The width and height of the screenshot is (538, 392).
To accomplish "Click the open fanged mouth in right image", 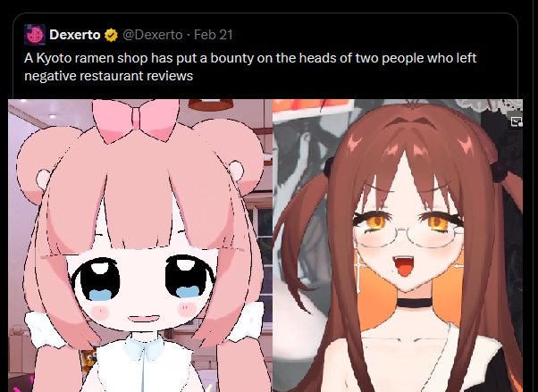I will pos(404,265).
